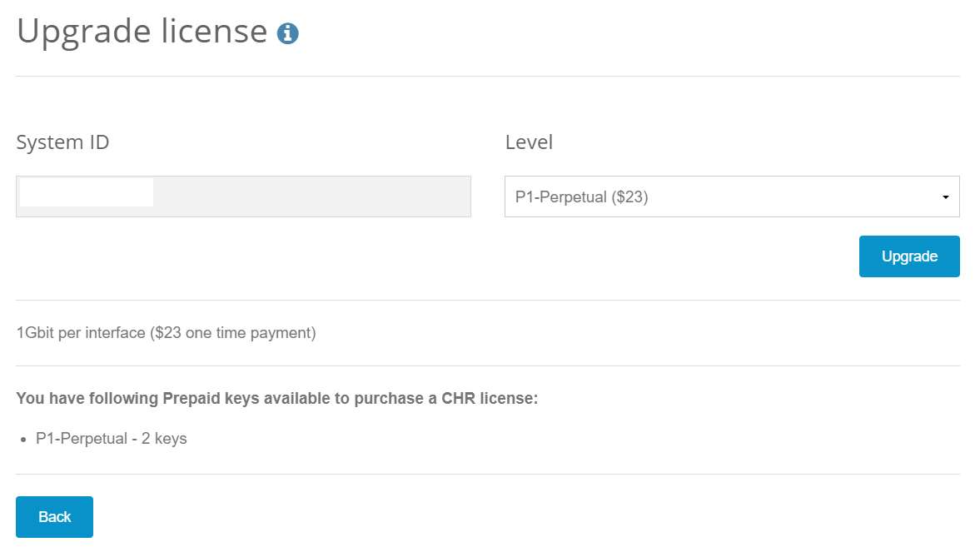This screenshot has width=980, height=557.
Task: Click the info icon beside Upgrade license
Action: (x=287, y=33)
